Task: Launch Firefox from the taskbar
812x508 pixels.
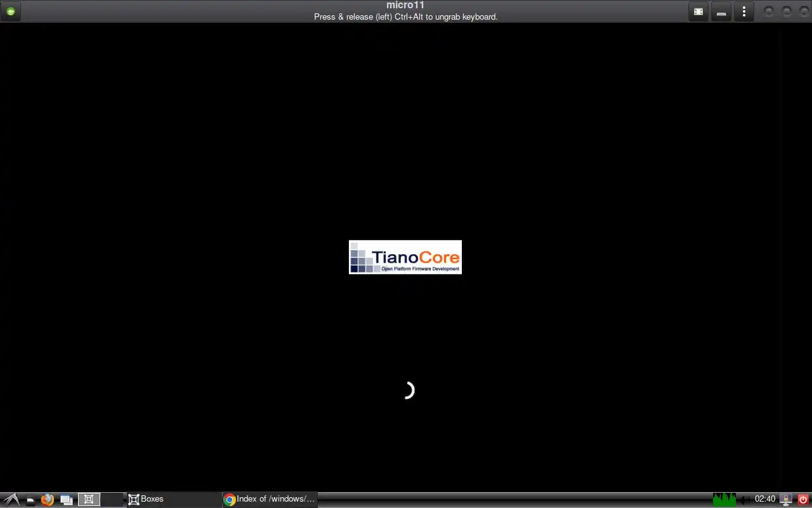Action: (48, 500)
